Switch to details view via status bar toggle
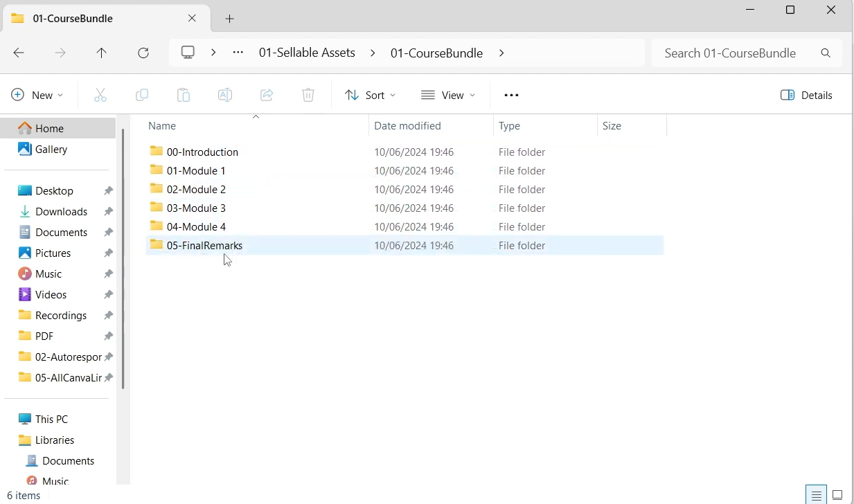The width and height of the screenshot is (854, 504). [x=815, y=494]
